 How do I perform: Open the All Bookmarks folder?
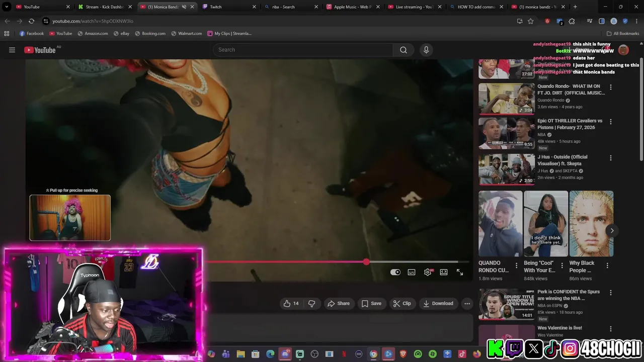(x=622, y=34)
